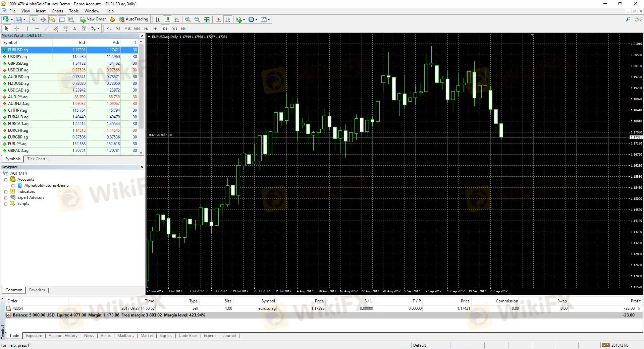644x349 pixels.
Task: Toggle chart Auto Scroll
Action: (218, 19)
